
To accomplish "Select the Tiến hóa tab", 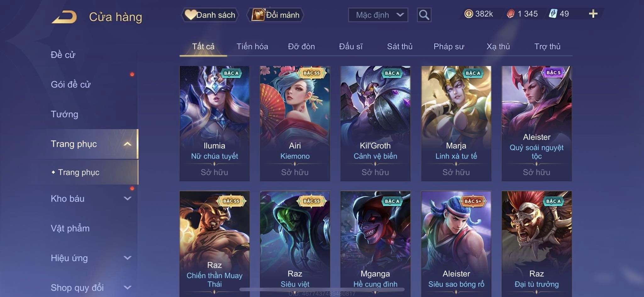I will 252,46.
